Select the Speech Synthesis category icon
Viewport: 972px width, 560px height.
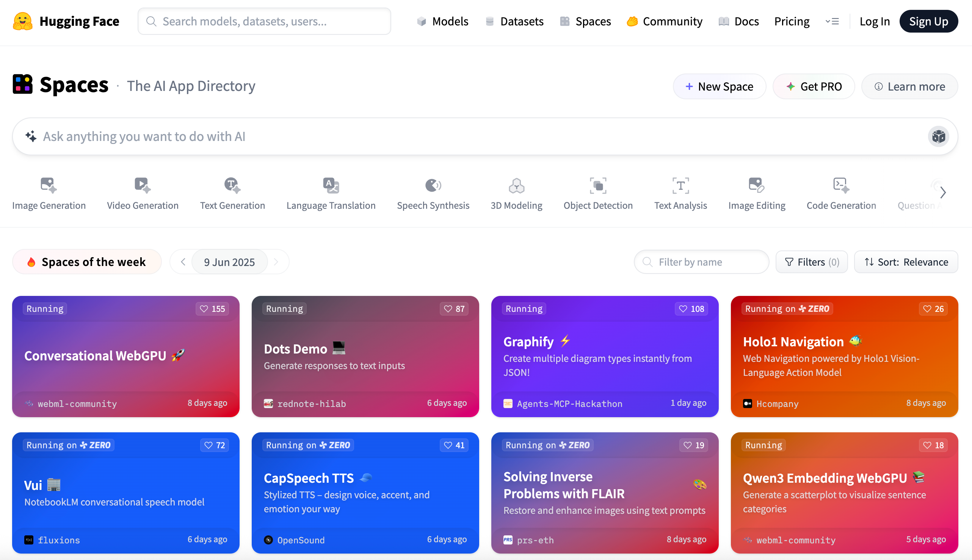click(x=433, y=185)
